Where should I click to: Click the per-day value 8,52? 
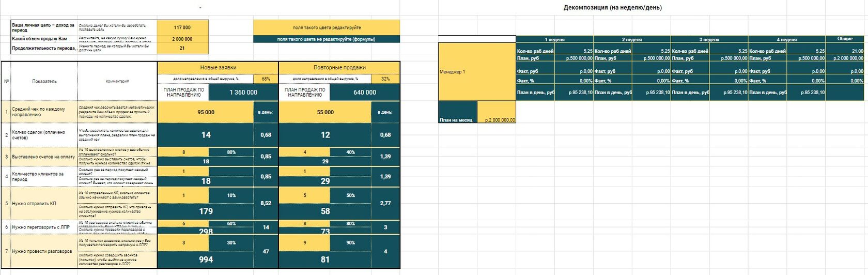pos(266,203)
